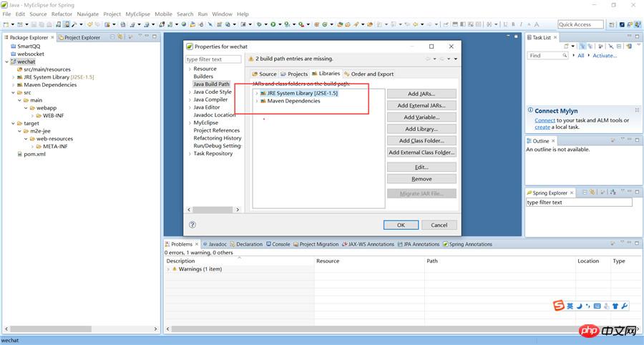Click the Activate link in Task List
Image resolution: width=644 pixels, height=345 pixels.
click(x=605, y=55)
